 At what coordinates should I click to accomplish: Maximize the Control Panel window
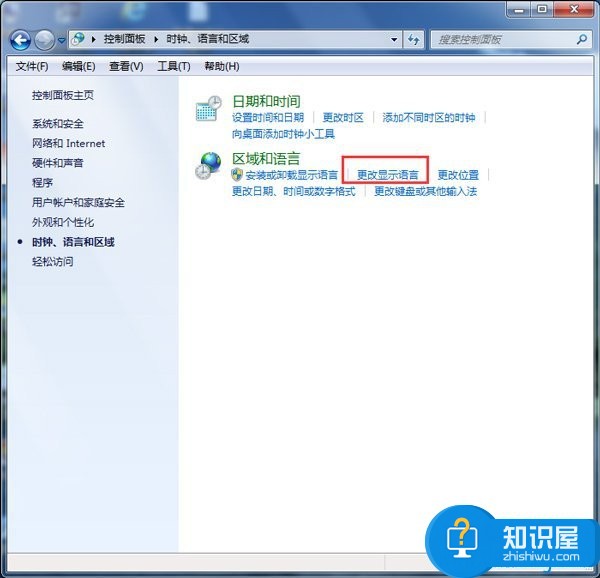[x=542, y=9]
